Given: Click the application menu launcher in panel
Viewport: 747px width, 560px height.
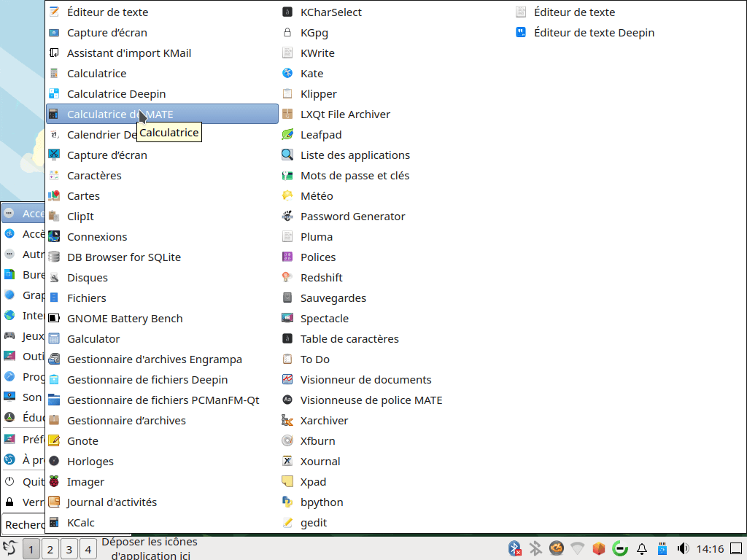Looking at the screenshot, I should click(x=10, y=548).
